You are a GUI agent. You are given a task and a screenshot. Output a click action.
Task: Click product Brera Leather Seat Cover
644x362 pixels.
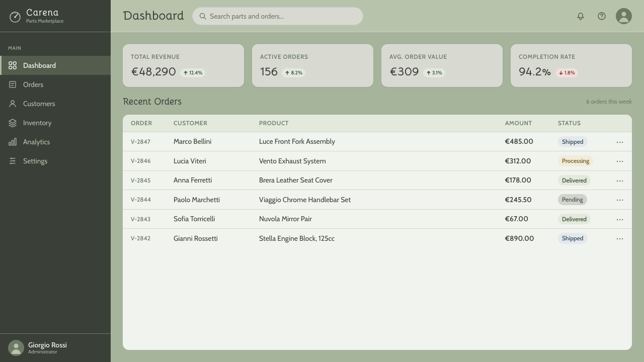coord(296,180)
